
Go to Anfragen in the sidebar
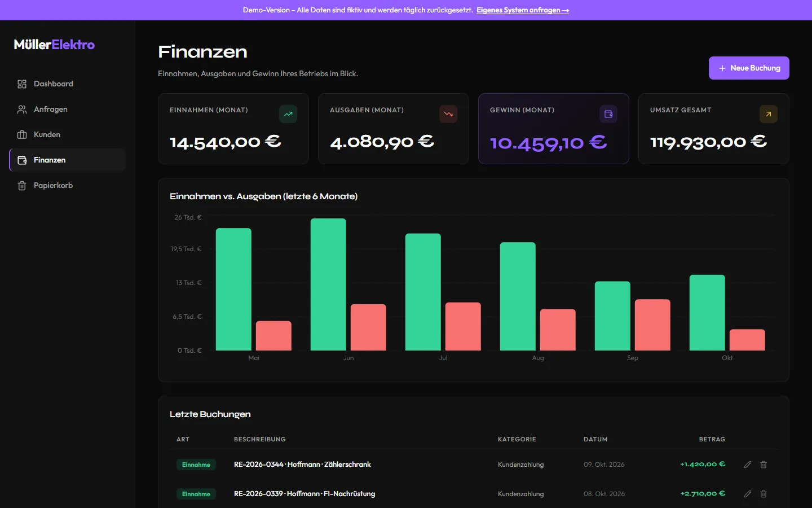pyautogui.click(x=68, y=110)
